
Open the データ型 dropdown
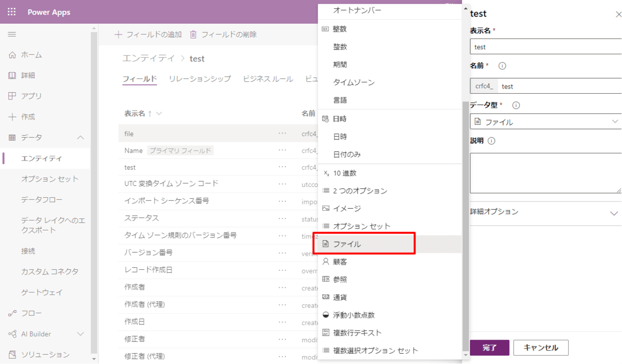tap(546, 122)
